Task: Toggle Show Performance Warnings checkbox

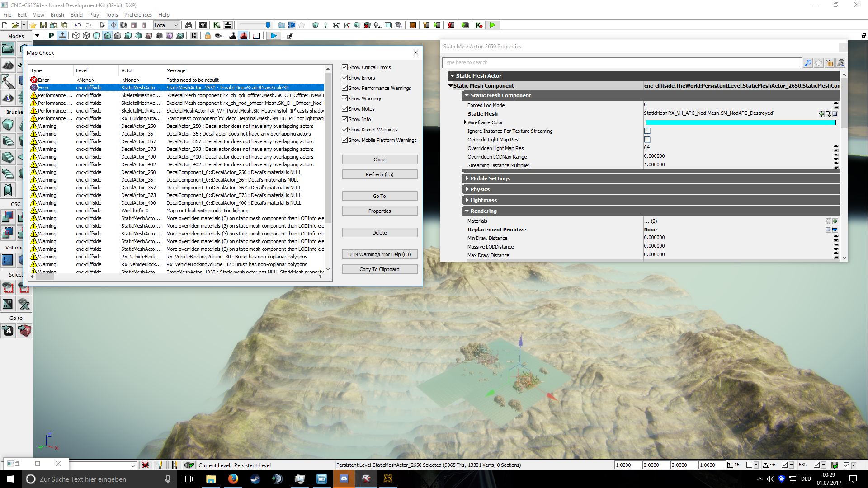Action: point(345,88)
